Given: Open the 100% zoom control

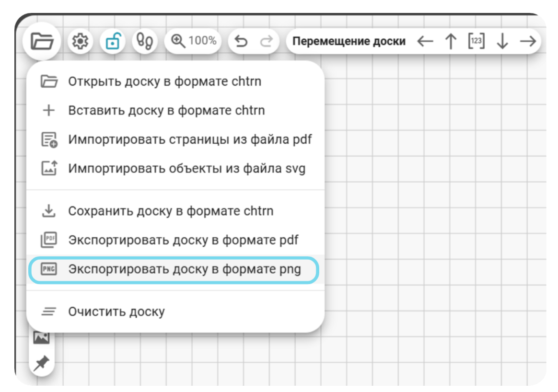Looking at the screenshot, I should (193, 41).
